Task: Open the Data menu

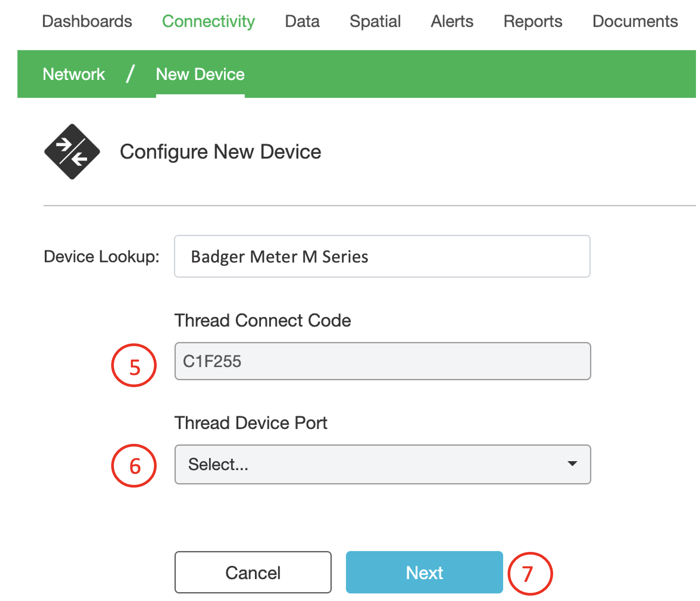Action: 302,21
